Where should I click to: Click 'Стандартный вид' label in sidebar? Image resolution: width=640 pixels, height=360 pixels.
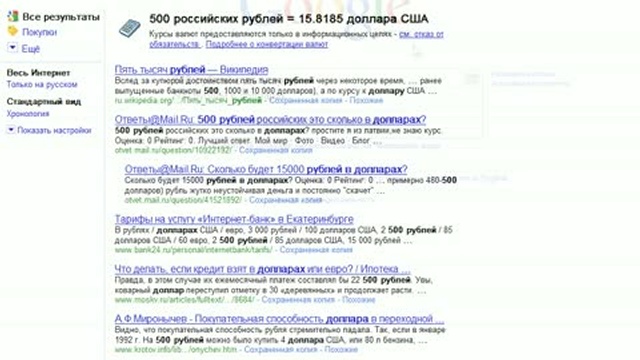click(x=44, y=102)
